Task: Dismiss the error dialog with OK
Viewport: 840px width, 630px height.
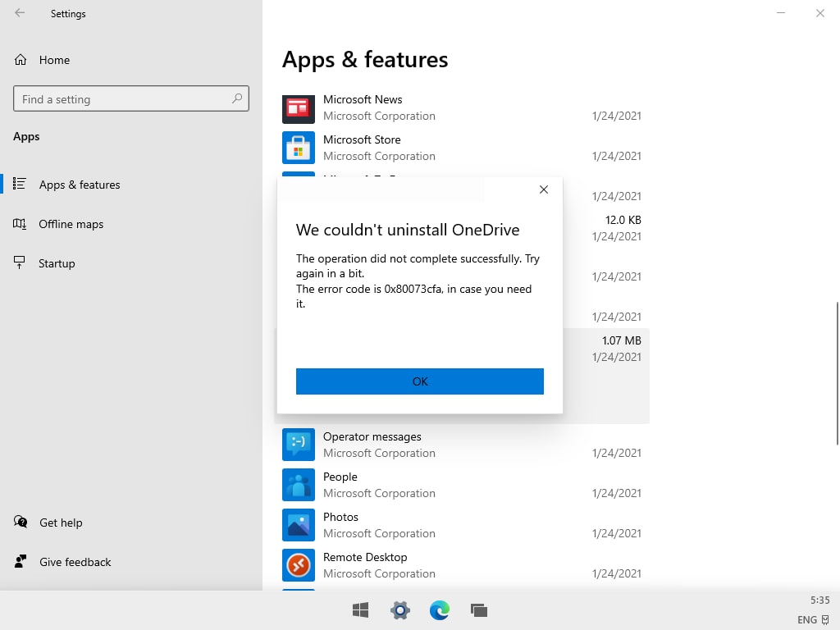Action: (420, 381)
